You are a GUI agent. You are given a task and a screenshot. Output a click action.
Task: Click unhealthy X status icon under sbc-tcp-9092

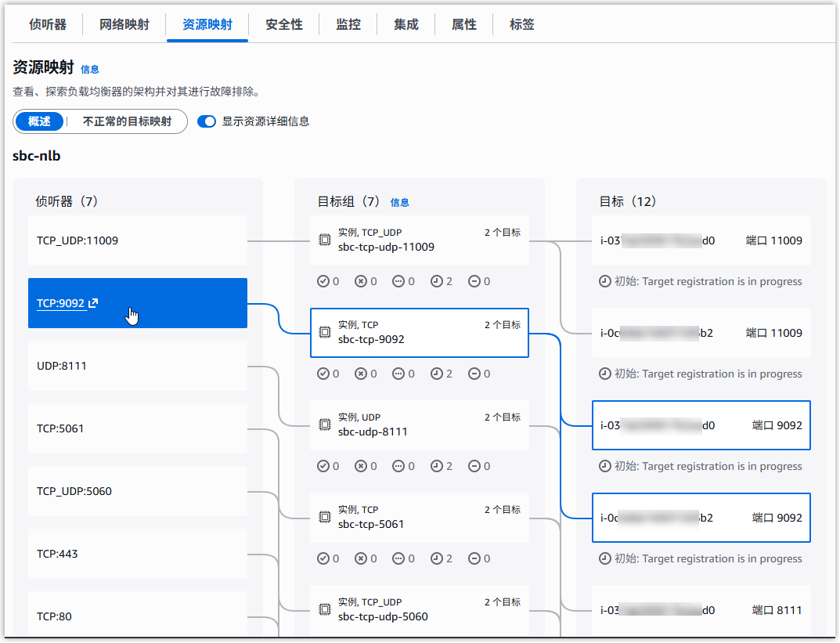tap(361, 374)
